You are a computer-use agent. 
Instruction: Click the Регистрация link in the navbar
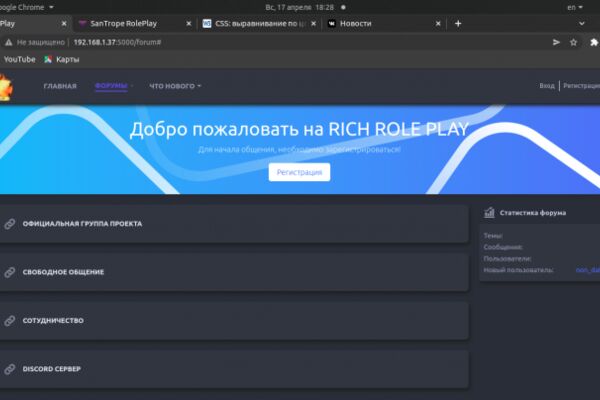[x=581, y=86]
